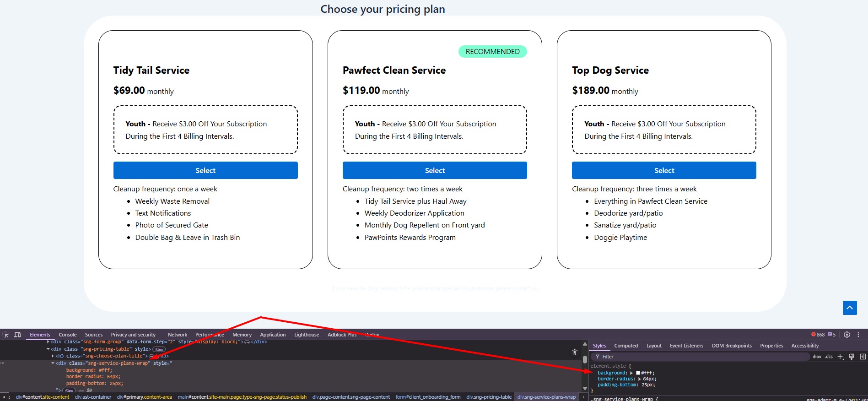Open the DOM Breakpoints tab
This screenshot has height=401, width=868.
click(x=732, y=346)
